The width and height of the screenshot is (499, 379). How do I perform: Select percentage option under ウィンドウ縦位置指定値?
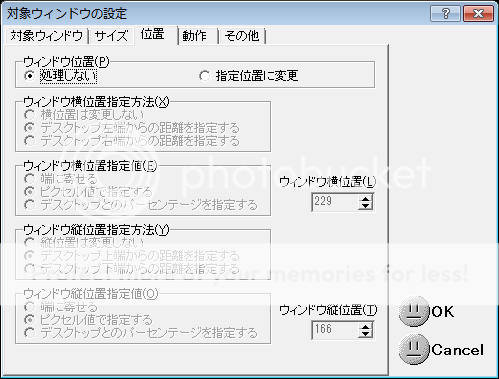141,333
